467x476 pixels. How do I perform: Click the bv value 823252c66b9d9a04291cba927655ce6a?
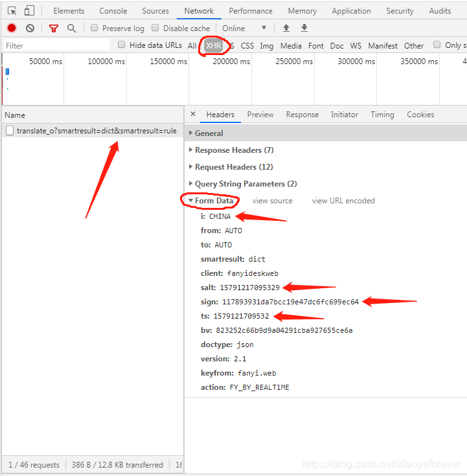coord(284,330)
